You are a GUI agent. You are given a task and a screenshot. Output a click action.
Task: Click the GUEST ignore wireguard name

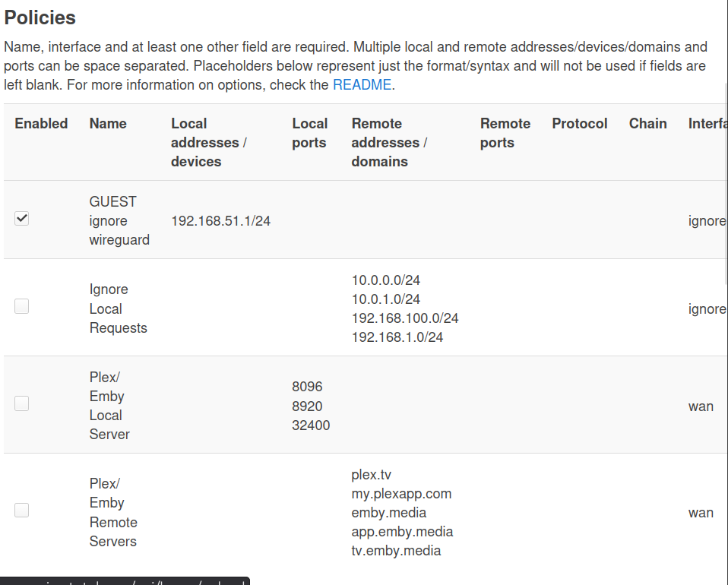119,220
